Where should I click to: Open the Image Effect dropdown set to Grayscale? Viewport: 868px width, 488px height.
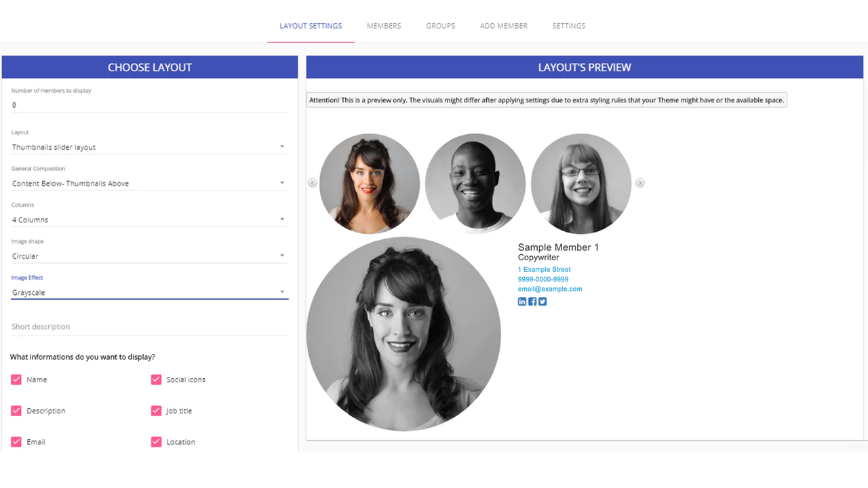pyautogui.click(x=150, y=293)
